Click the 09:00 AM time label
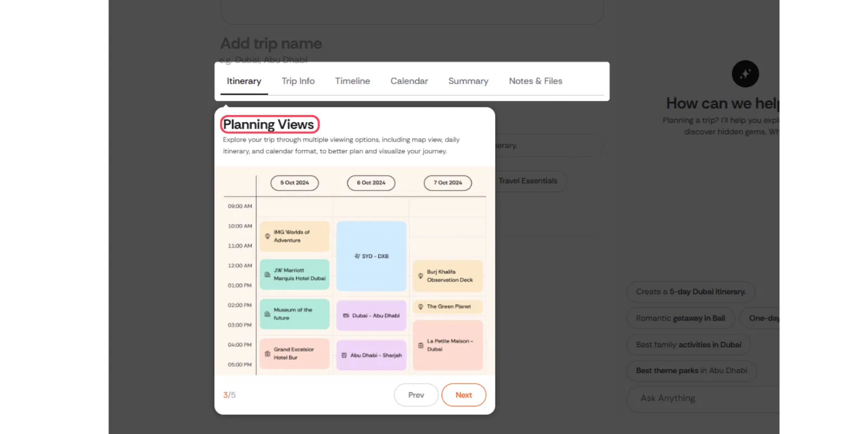Viewport: 868px width, 434px height. click(x=240, y=206)
